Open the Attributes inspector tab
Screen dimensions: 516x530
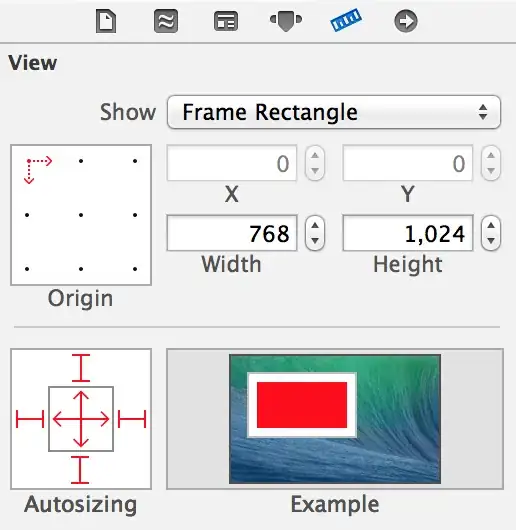286,21
